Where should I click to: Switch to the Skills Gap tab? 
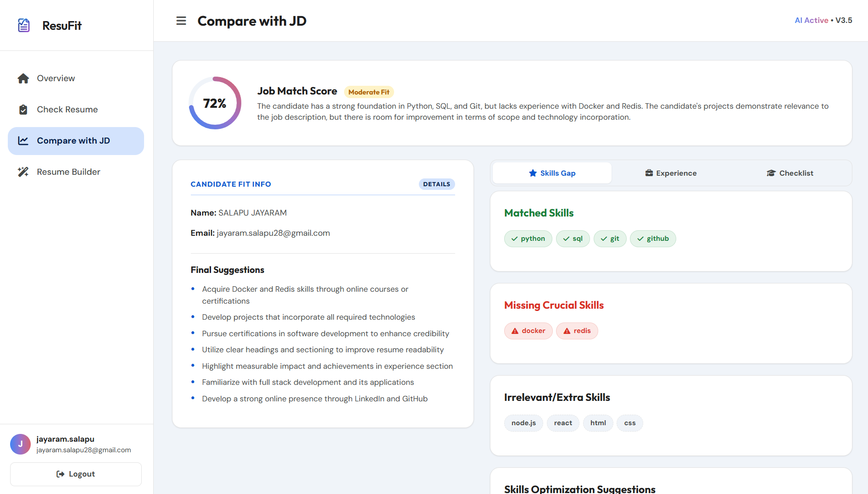click(x=552, y=173)
